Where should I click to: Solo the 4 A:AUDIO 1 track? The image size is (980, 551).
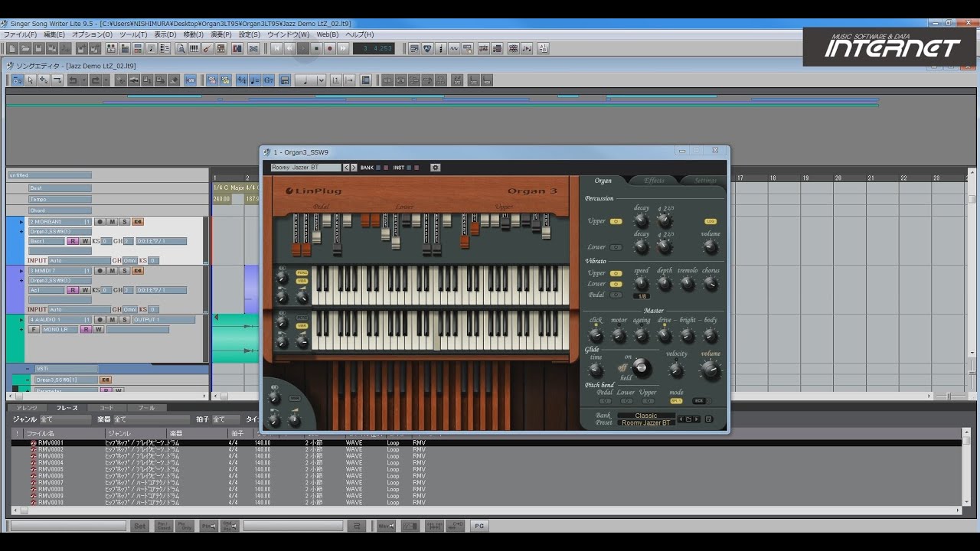(124, 320)
